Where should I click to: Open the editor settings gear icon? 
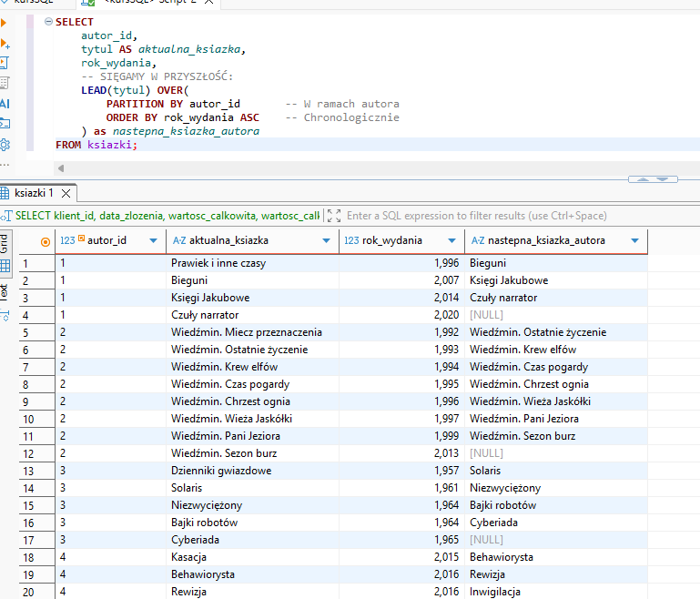click(x=4, y=145)
